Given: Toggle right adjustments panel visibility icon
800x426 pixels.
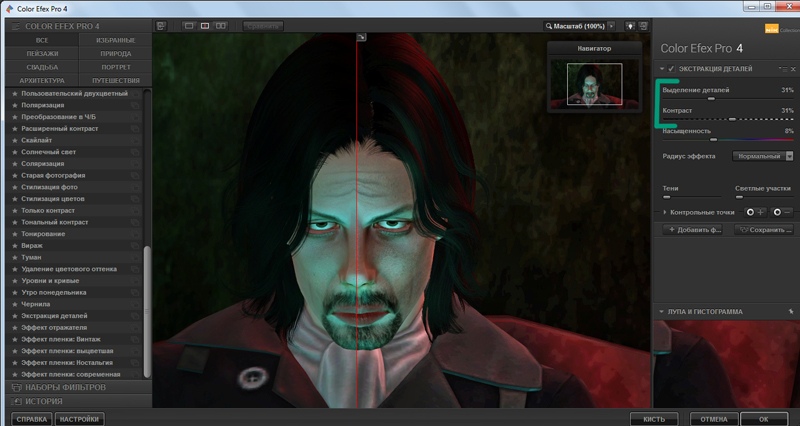Looking at the screenshot, I should click(643, 26).
